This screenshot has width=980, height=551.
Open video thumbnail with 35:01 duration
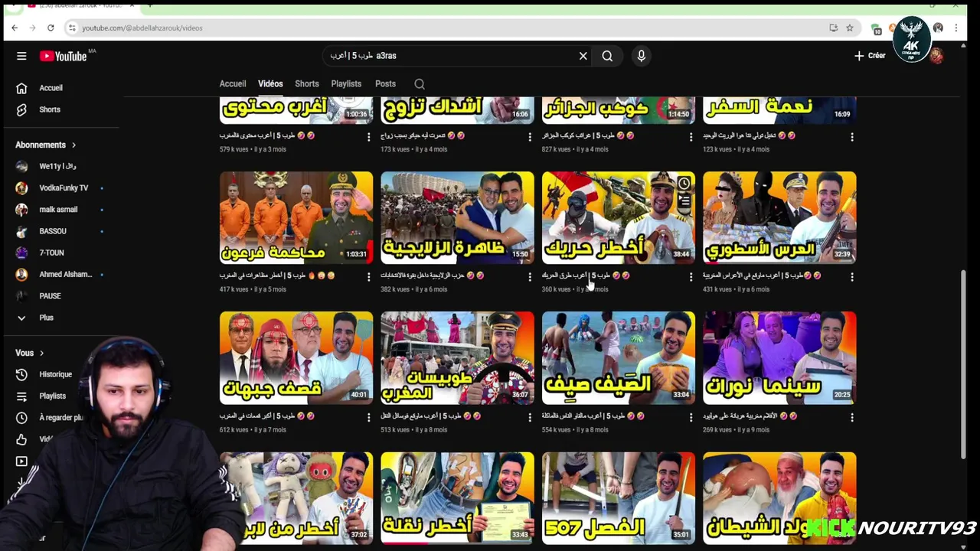pos(619,498)
